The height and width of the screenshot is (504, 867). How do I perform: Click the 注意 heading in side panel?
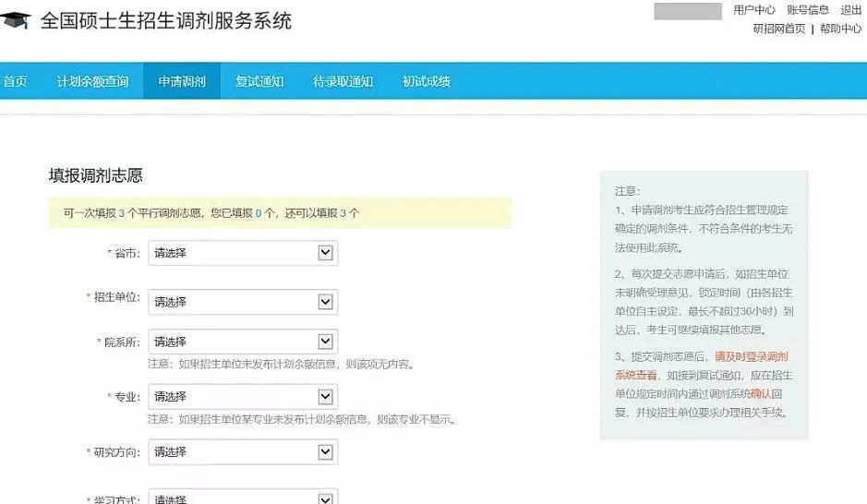[627, 191]
